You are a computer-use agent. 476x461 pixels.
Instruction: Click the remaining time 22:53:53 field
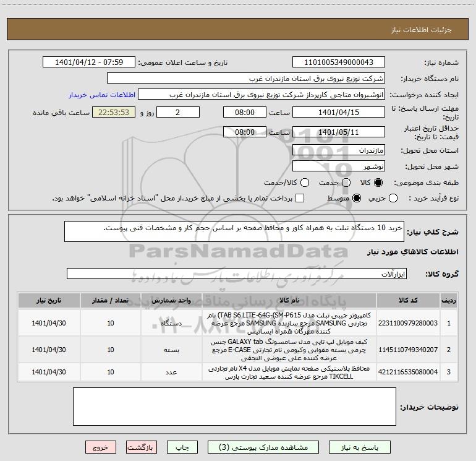(114, 113)
